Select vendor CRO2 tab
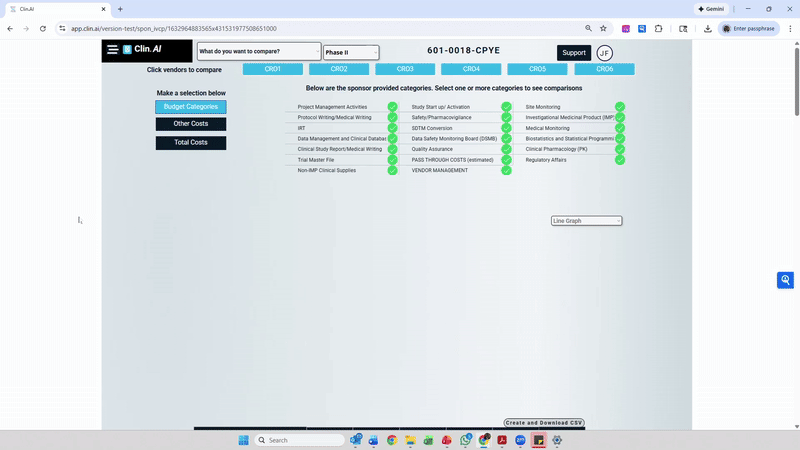 339,69
